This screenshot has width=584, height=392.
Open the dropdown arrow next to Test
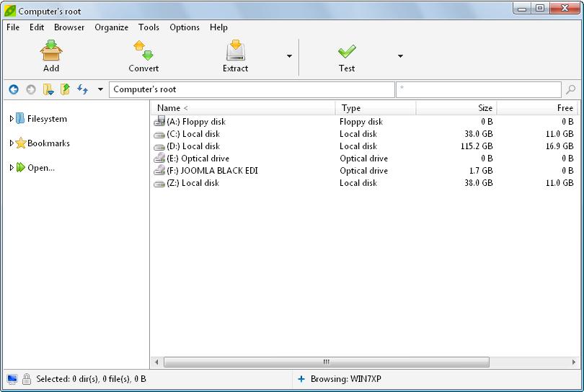tap(400, 56)
